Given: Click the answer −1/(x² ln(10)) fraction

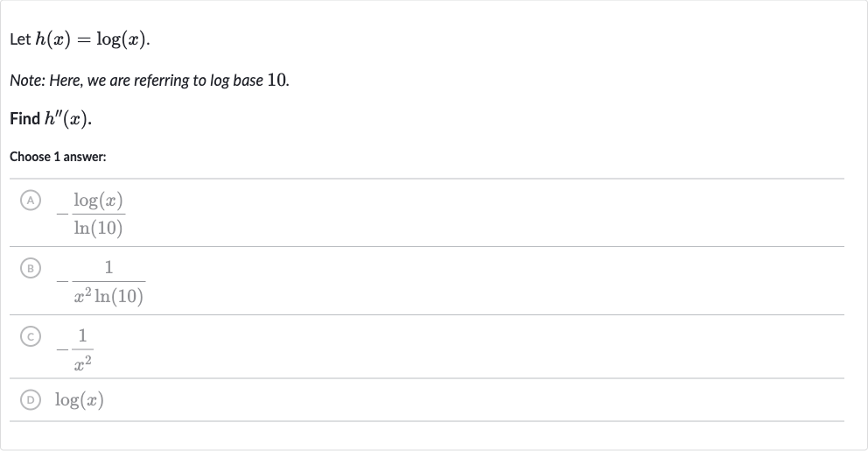Looking at the screenshot, I should tap(101, 281).
